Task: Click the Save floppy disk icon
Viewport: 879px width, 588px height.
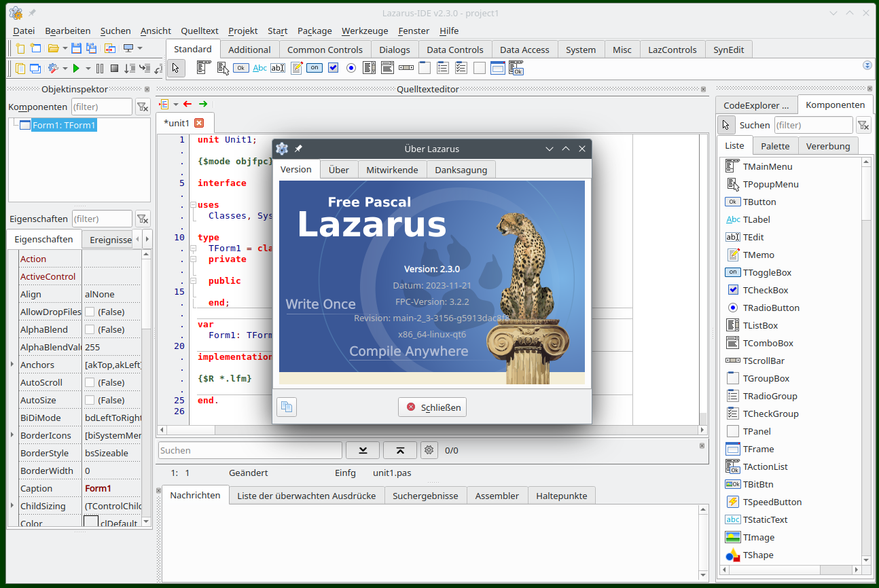Action: pyautogui.click(x=76, y=48)
